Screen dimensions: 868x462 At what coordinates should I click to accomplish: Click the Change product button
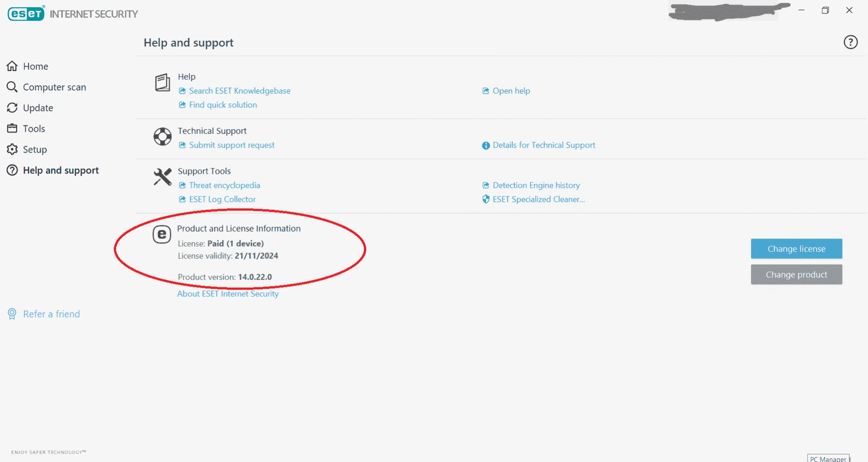pyautogui.click(x=797, y=275)
